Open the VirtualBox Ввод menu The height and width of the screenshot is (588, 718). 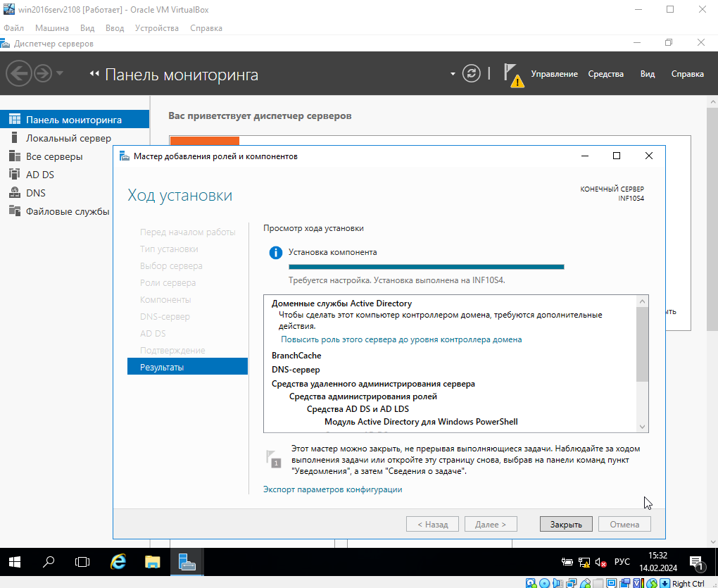point(115,28)
